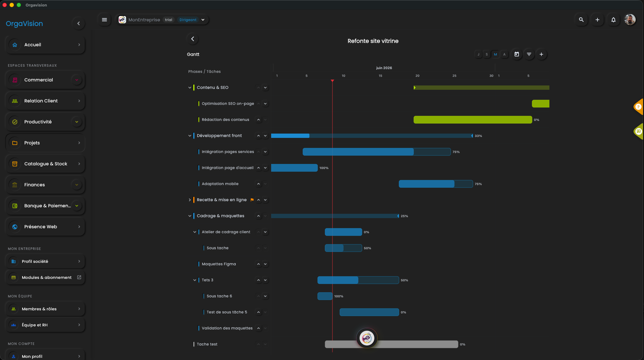
Task: Click the Banque & Paiement wallet icon
Action: tap(15, 206)
